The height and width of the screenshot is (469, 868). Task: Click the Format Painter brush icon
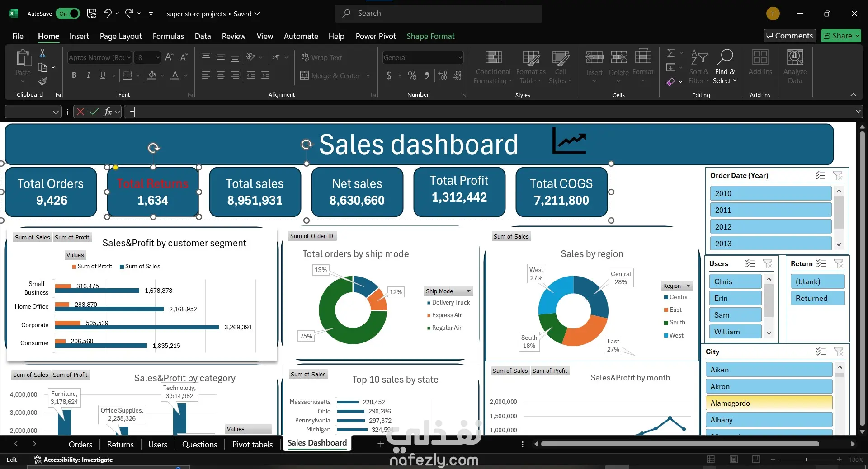click(x=42, y=81)
